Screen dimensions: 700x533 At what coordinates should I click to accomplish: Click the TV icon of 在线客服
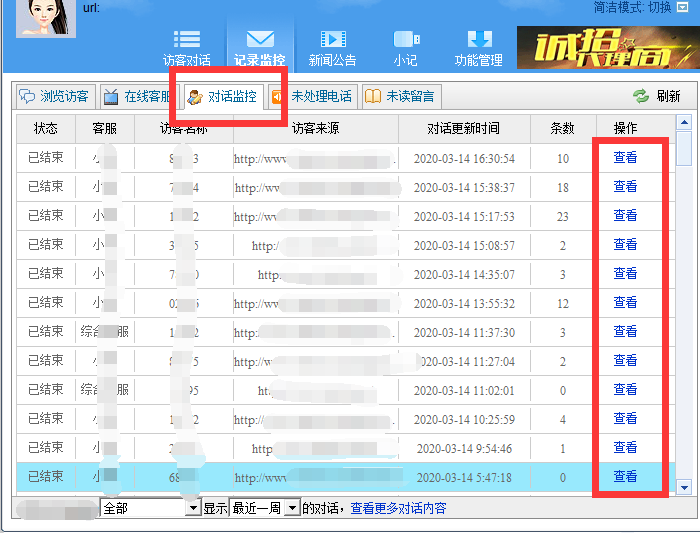pyautogui.click(x=111, y=96)
